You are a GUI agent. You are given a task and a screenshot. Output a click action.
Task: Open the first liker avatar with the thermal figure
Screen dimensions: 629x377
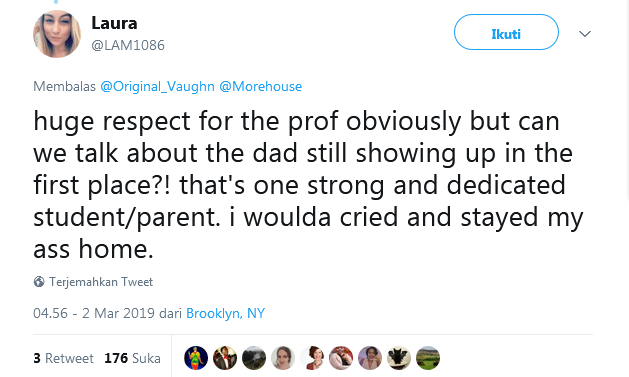pos(196,358)
